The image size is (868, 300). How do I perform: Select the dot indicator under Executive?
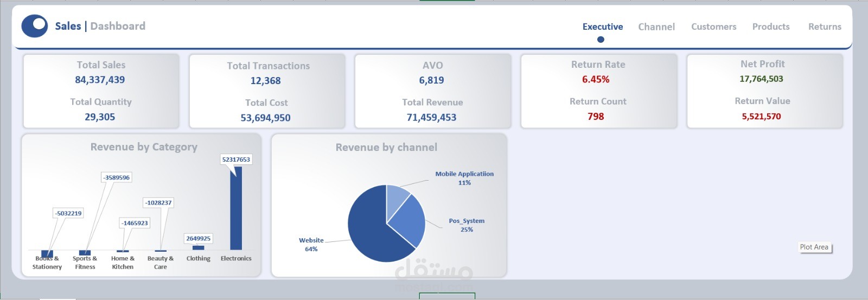(601, 39)
